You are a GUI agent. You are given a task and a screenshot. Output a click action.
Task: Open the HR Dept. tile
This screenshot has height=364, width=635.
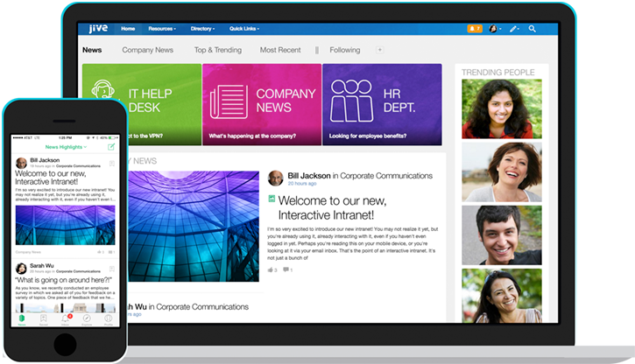pos(382,104)
